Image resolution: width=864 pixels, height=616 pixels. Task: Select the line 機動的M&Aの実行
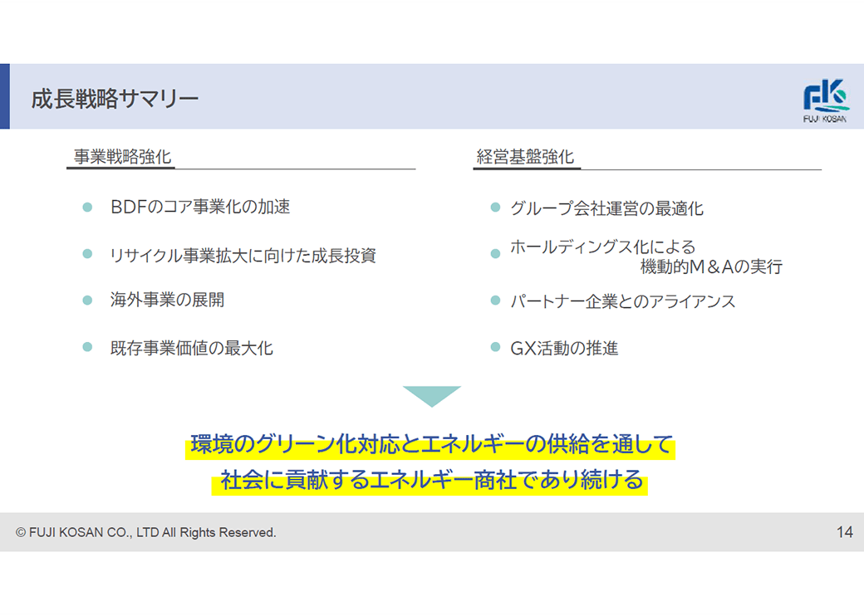coord(711,267)
